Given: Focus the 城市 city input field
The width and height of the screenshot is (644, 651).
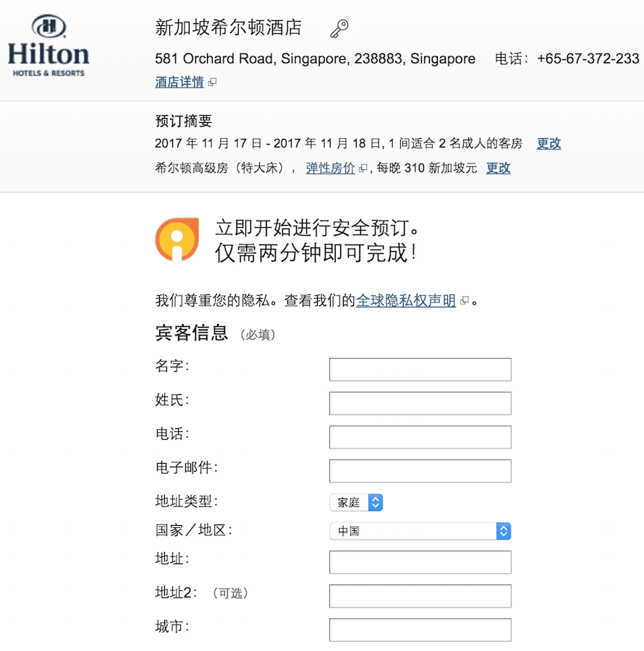Looking at the screenshot, I should click(x=420, y=630).
